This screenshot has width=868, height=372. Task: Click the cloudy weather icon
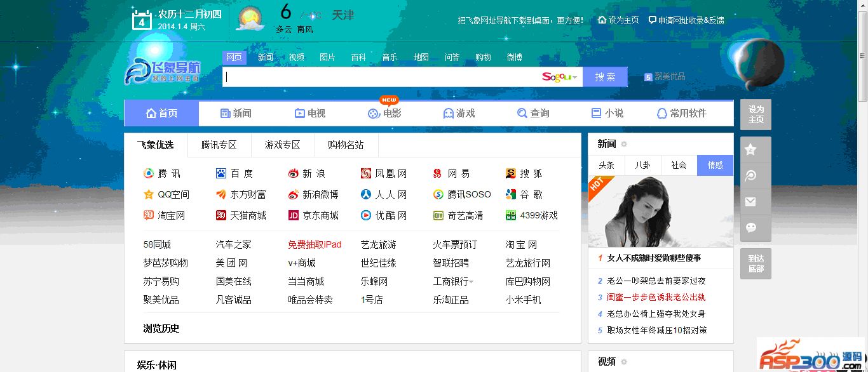pyautogui.click(x=250, y=19)
